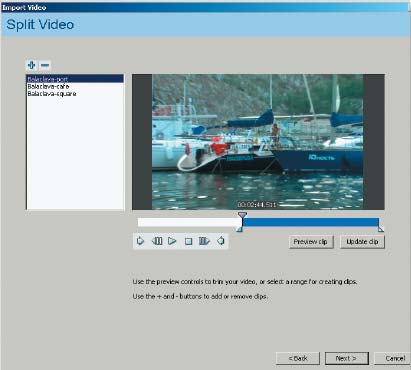Screen dimensions: 411x370
Task: Remove the selected clip with the minus button
Action: [45, 65]
